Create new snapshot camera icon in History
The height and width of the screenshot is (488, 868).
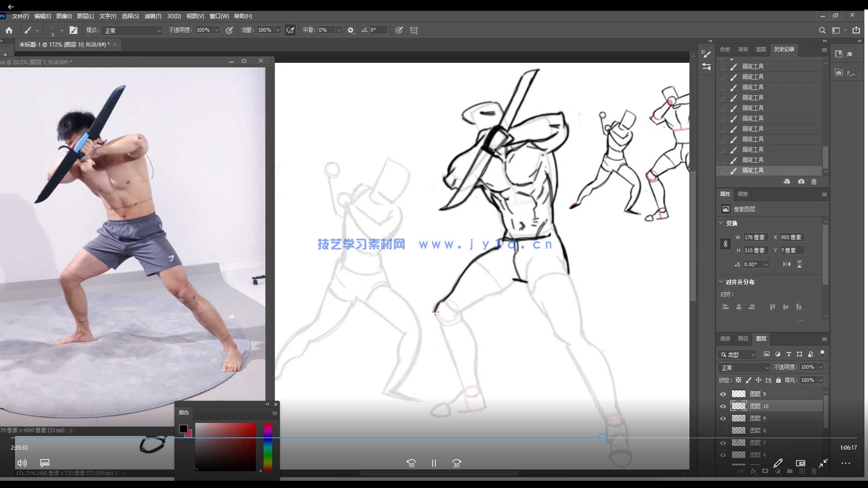(801, 182)
